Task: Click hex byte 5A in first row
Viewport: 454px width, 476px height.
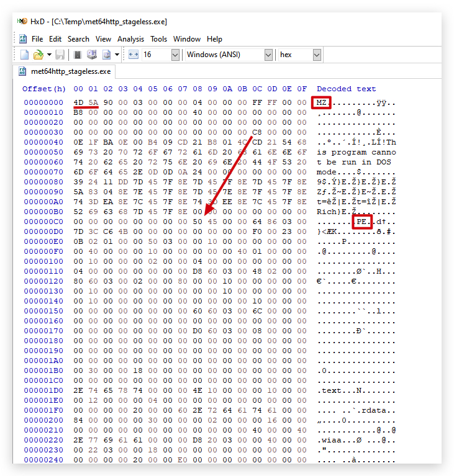Action: coord(93,102)
